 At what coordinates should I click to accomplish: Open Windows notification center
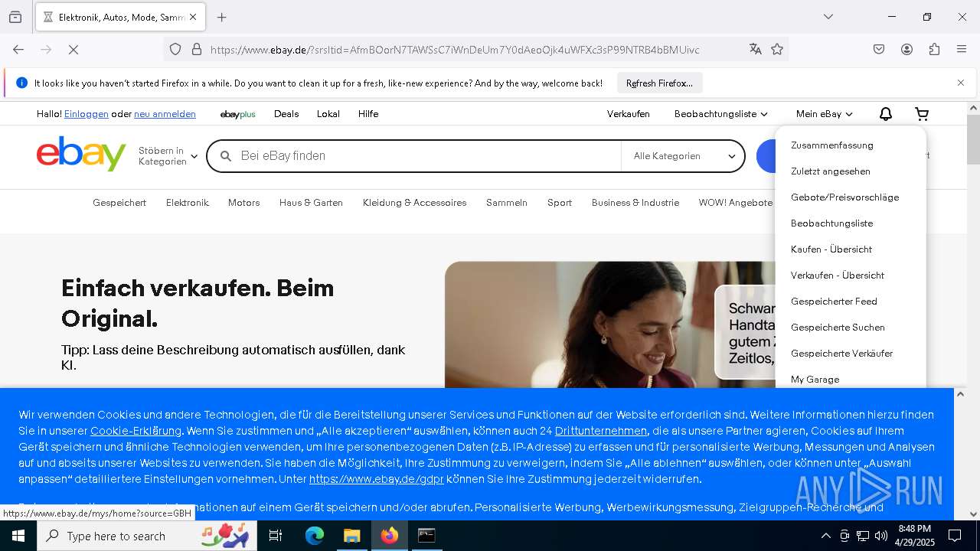click(x=955, y=536)
